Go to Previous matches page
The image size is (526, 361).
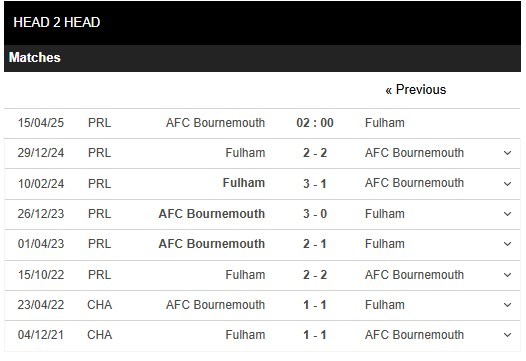click(x=416, y=90)
